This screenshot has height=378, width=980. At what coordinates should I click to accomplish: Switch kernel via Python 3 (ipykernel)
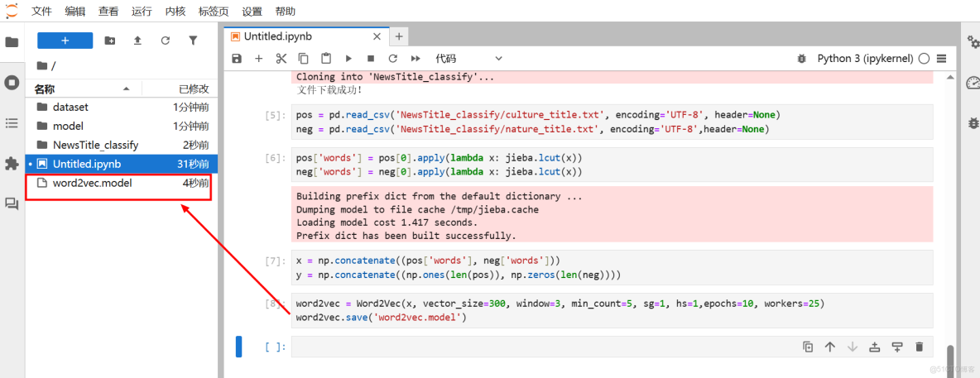pos(865,58)
